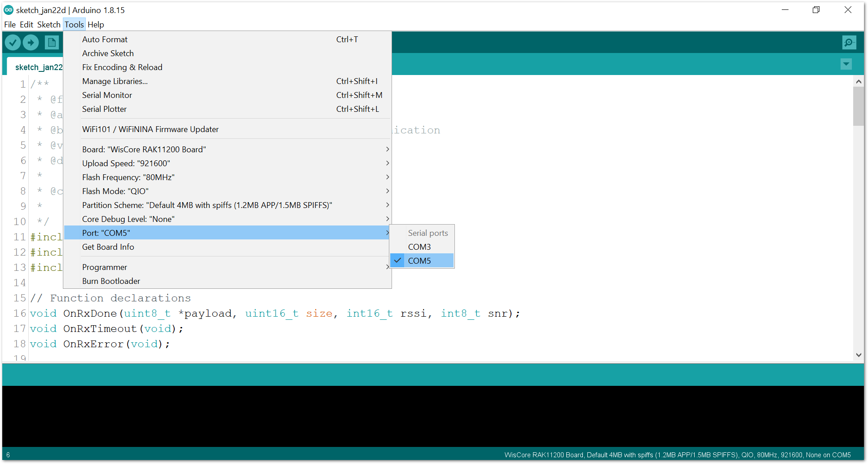Click Burn Bootloader menu entry
868x464 pixels.
[x=111, y=281]
